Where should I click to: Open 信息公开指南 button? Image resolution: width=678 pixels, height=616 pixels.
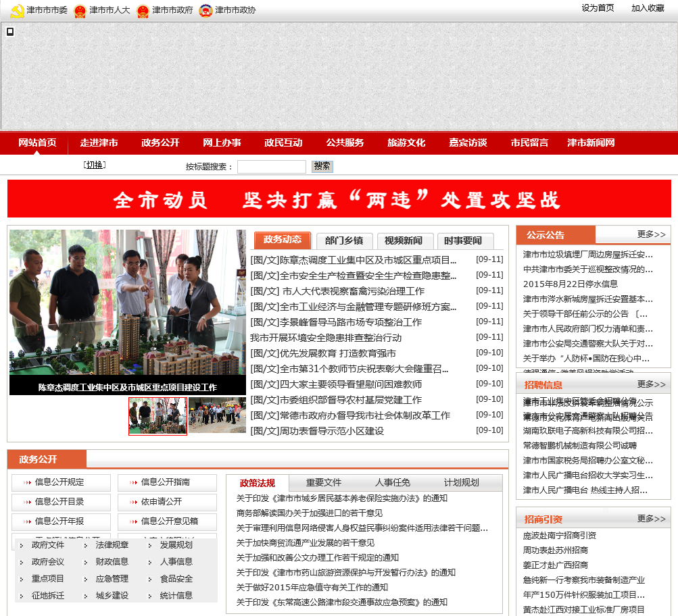tap(167, 482)
